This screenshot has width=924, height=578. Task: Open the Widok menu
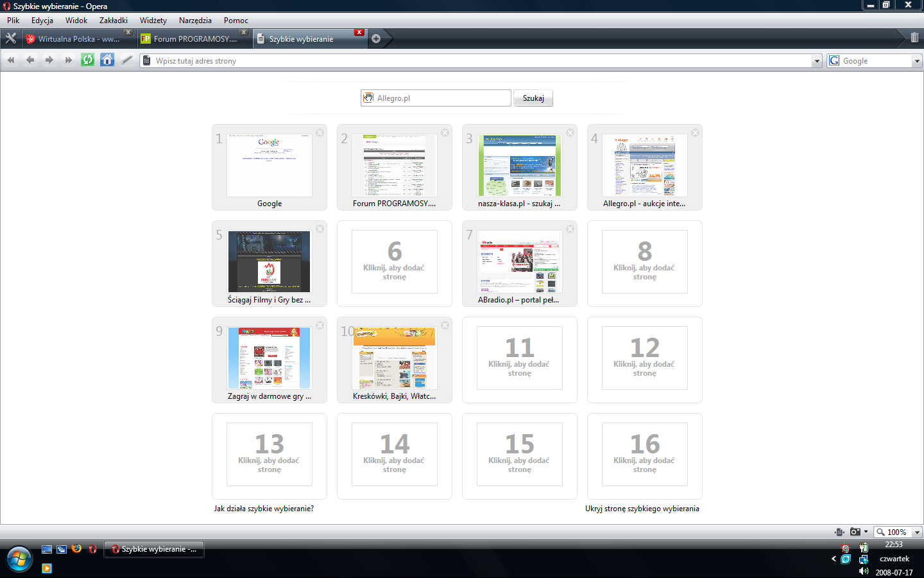(76, 21)
